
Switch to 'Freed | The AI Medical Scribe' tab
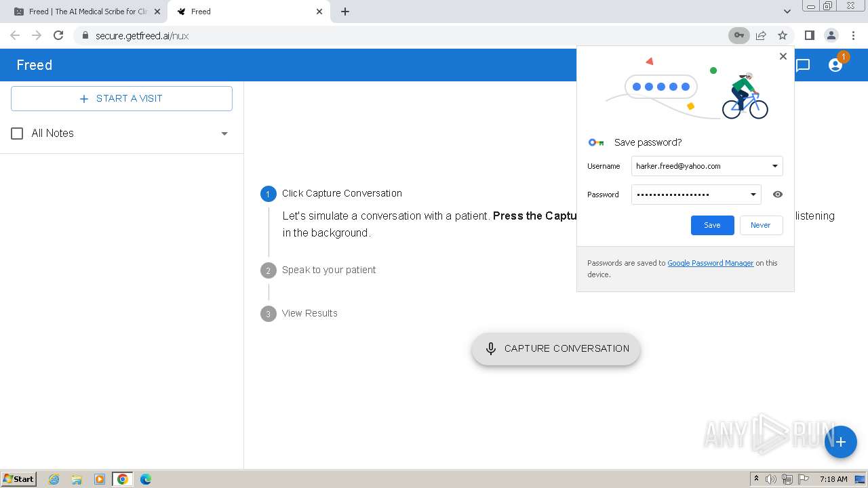(x=84, y=12)
